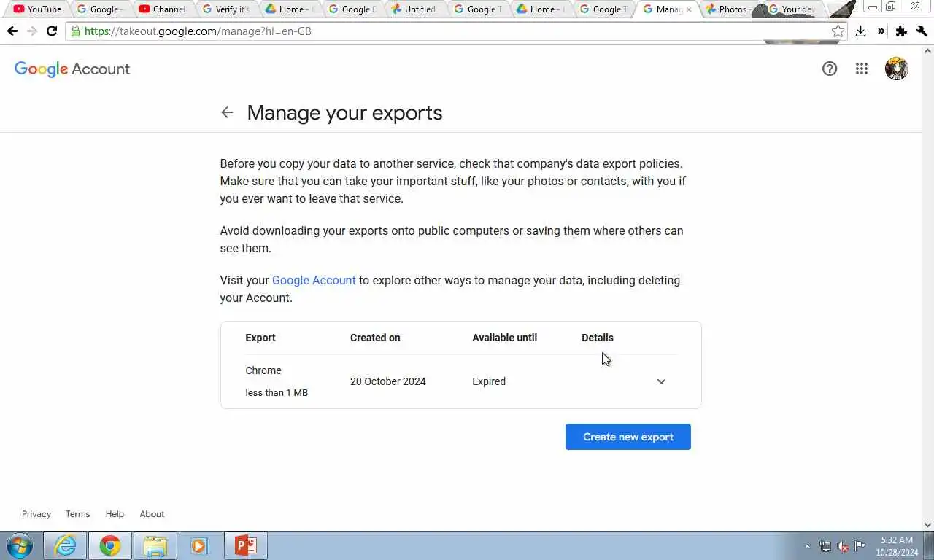Open the Terms footer link
Viewport: 934px width, 560px height.
click(77, 514)
